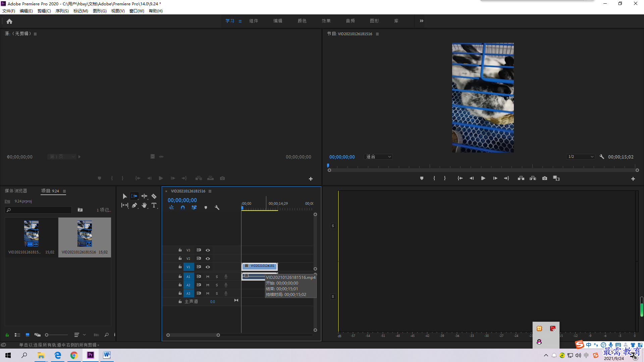644x362 pixels.
Task: Select the Selection tool arrow
Action: [x=125, y=196]
